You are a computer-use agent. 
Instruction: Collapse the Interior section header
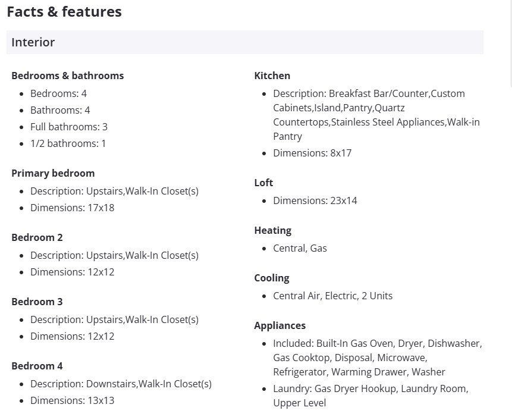tap(244, 42)
